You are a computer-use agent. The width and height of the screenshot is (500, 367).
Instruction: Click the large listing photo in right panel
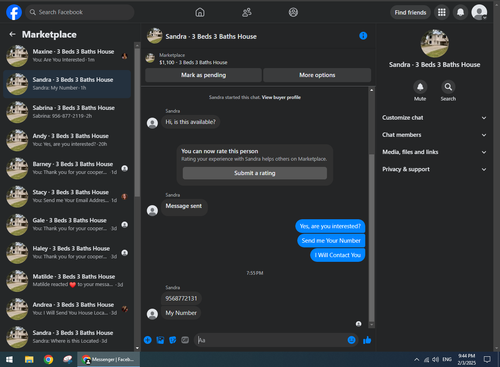coord(434,43)
